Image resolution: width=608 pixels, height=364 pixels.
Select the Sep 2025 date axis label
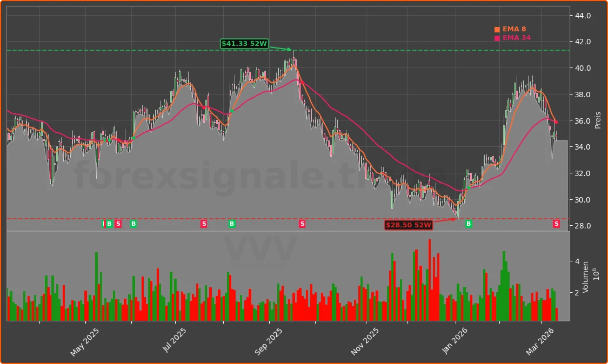[x=268, y=340]
